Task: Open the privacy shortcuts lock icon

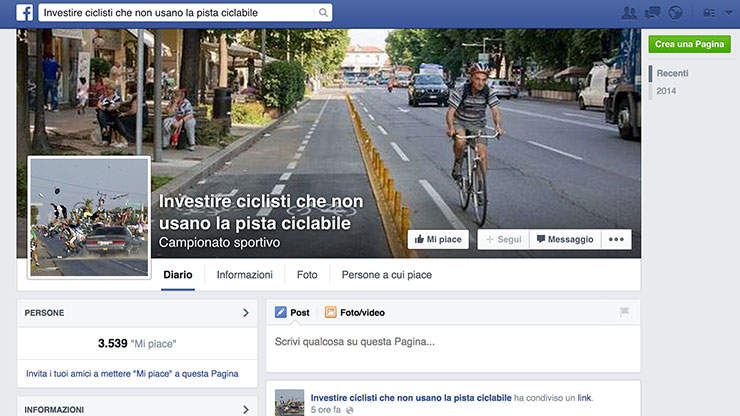Action: (x=709, y=13)
